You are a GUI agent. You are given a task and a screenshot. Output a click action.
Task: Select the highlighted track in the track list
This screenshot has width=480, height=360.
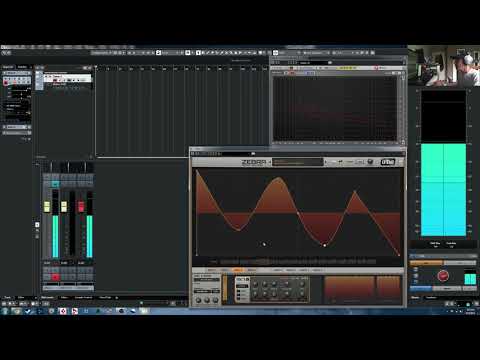click(x=68, y=79)
